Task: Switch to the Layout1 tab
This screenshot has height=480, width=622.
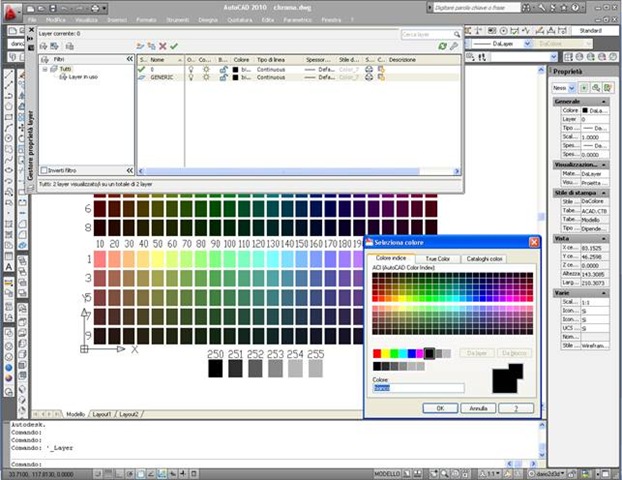Action: [x=103, y=413]
